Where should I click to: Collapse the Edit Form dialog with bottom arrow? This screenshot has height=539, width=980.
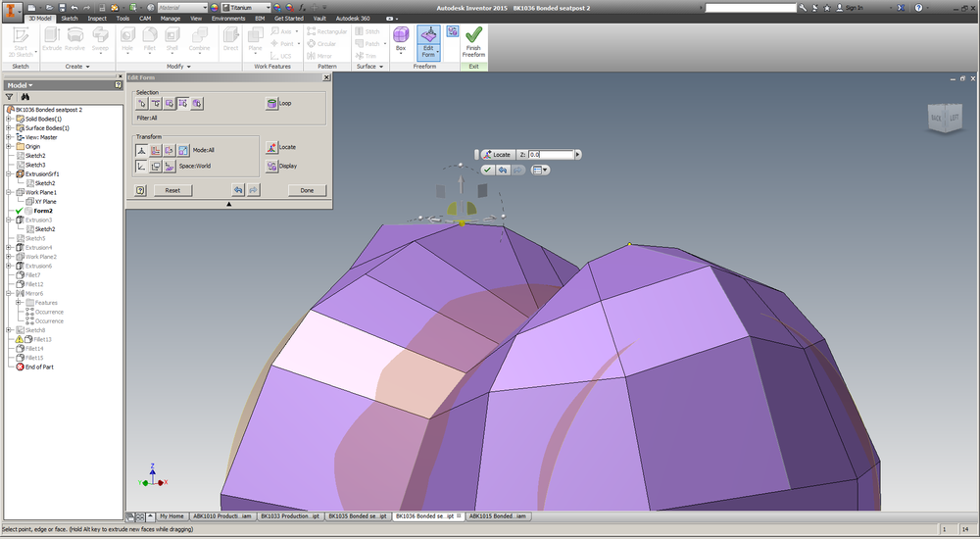pyautogui.click(x=228, y=204)
